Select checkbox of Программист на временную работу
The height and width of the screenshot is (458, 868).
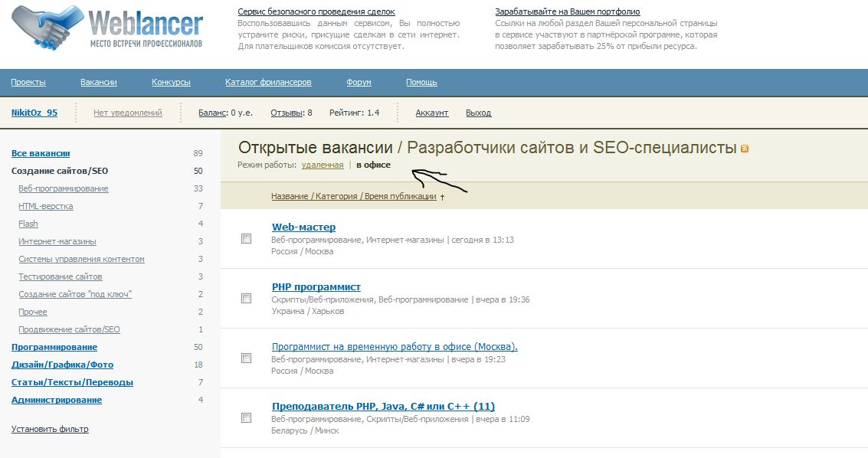pos(247,358)
